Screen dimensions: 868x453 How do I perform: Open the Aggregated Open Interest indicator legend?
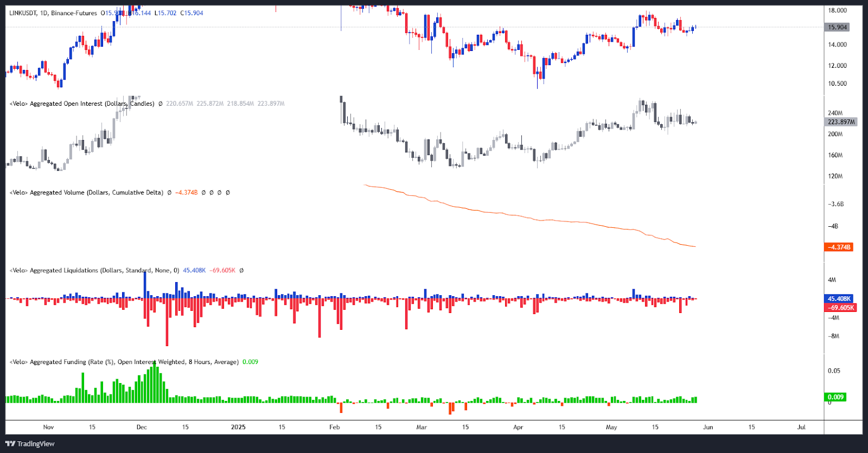[x=82, y=104]
